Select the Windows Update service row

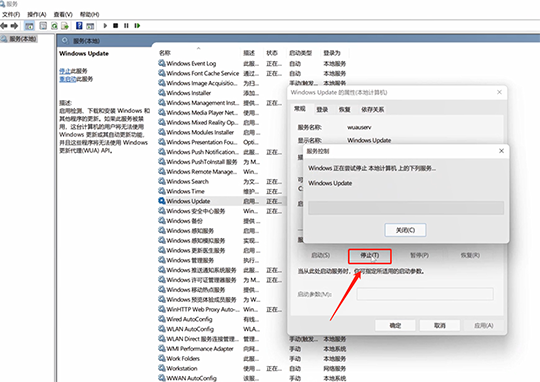(222, 201)
